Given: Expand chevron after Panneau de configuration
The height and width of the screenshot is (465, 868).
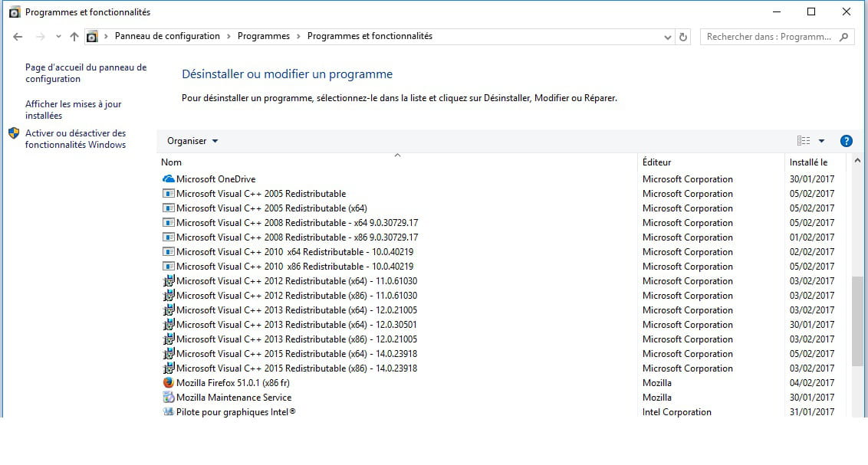Looking at the screenshot, I should 229,37.
